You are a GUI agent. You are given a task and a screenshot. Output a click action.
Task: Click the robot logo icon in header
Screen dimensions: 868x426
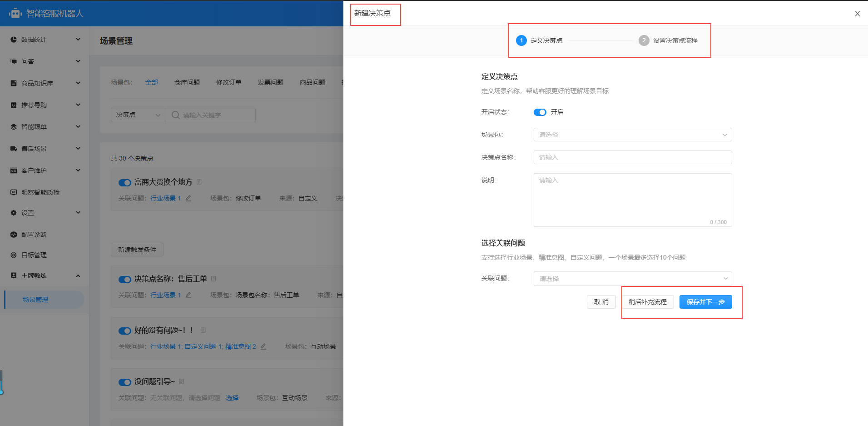[x=15, y=13]
